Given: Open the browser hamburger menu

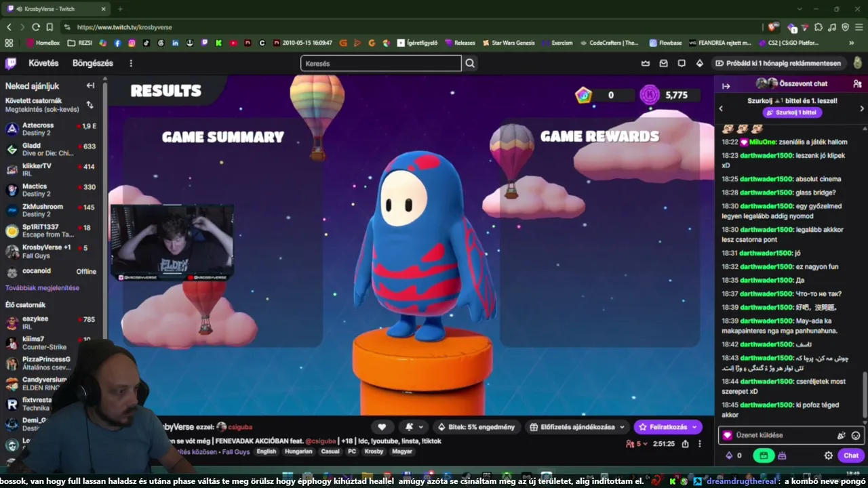Looking at the screenshot, I should click(x=859, y=27).
